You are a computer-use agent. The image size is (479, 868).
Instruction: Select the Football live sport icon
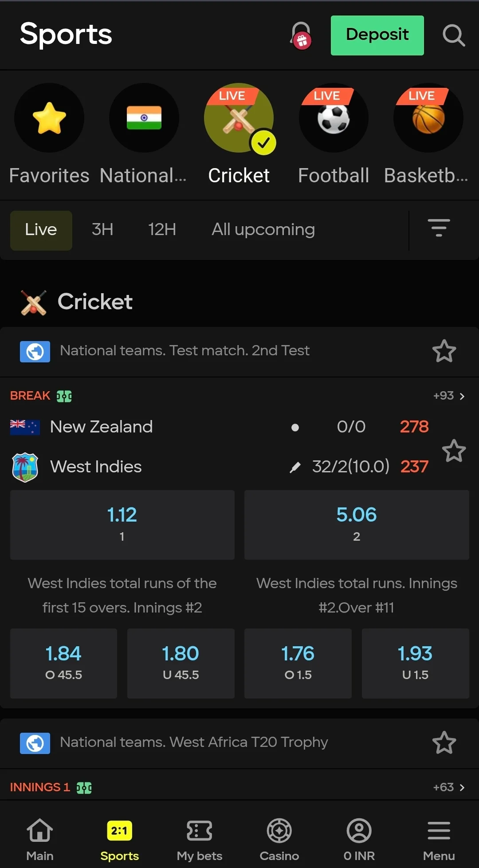click(x=334, y=118)
